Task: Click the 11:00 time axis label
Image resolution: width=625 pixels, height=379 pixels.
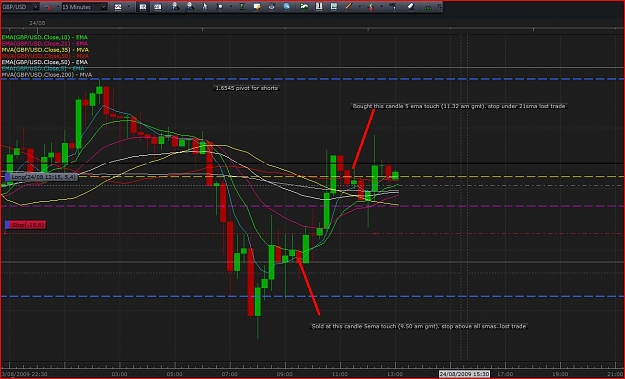Action: [340, 374]
